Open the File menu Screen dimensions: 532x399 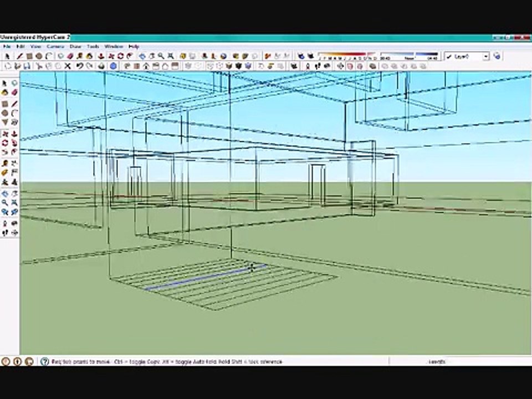click(x=7, y=46)
